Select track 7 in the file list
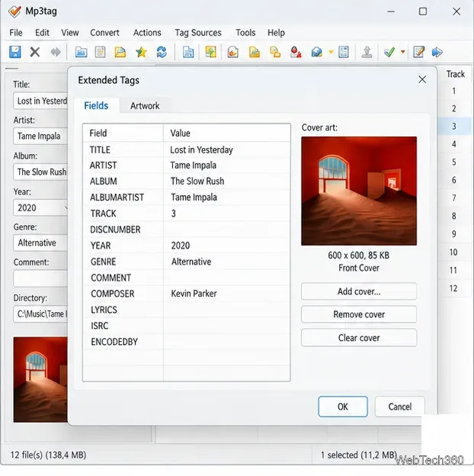 (454, 198)
